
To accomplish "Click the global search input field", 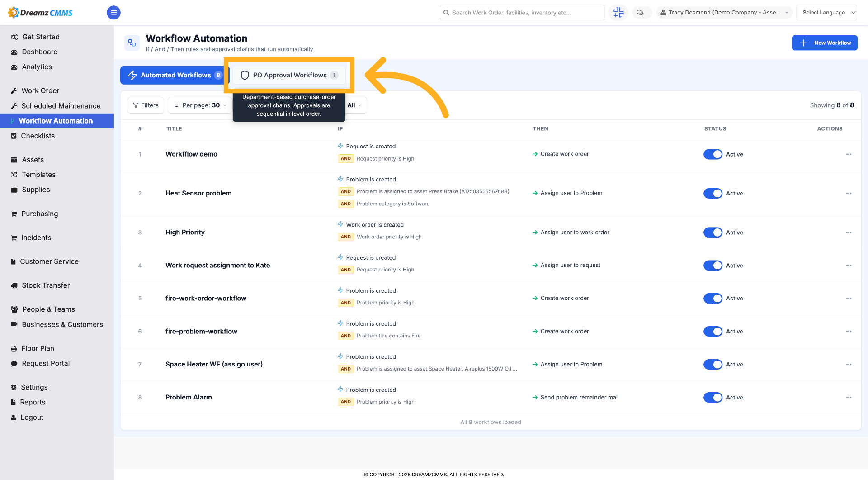I will coord(522,13).
